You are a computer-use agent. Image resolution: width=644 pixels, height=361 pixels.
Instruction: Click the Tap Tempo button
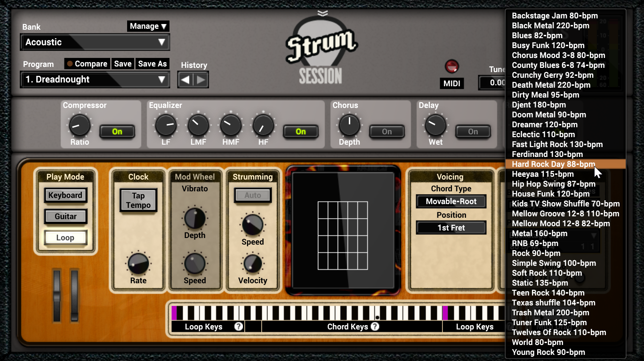click(x=138, y=200)
